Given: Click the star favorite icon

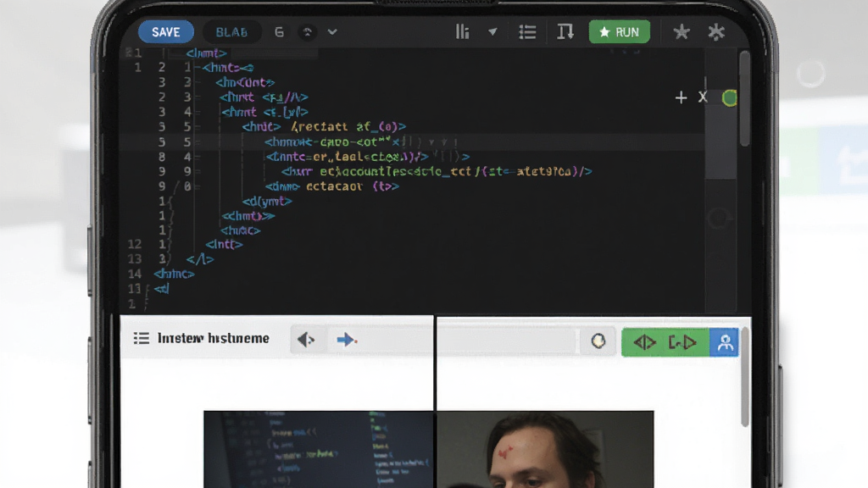Looking at the screenshot, I should pyautogui.click(x=682, y=32).
